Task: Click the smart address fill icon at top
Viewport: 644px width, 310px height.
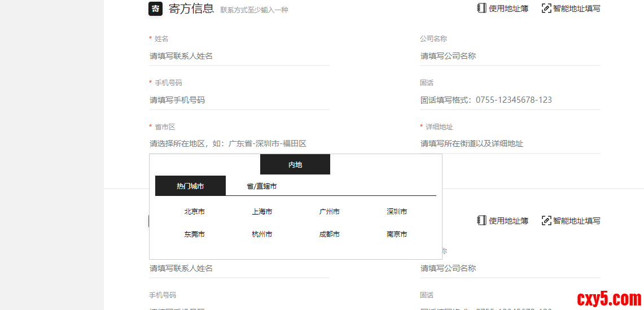Action: coord(546,8)
